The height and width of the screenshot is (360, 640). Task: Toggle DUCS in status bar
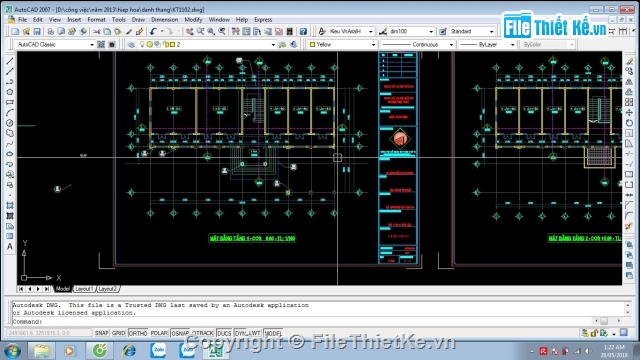tap(224, 333)
